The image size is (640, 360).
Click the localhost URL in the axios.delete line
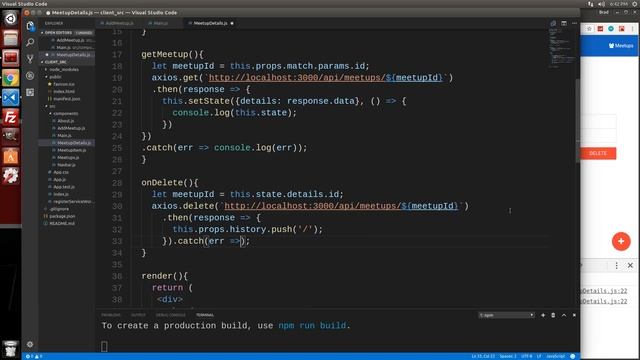pyautogui.click(x=341, y=206)
